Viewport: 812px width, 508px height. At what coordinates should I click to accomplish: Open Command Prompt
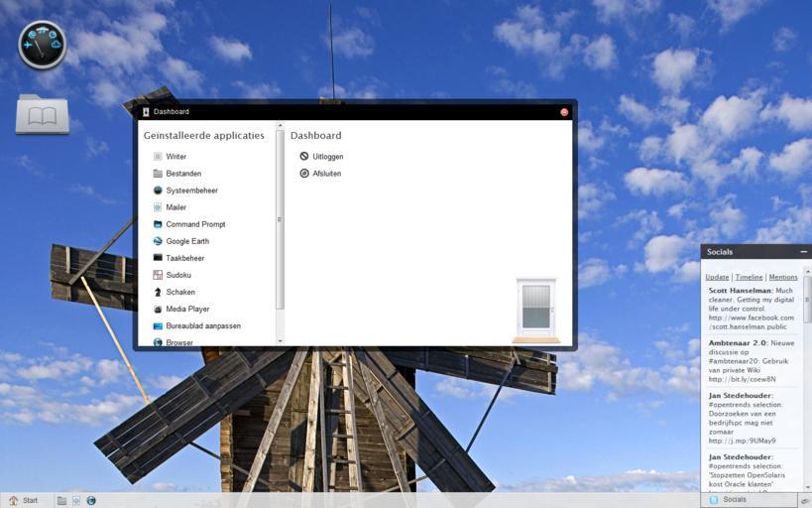pyautogui.click(x=194, y=224)
